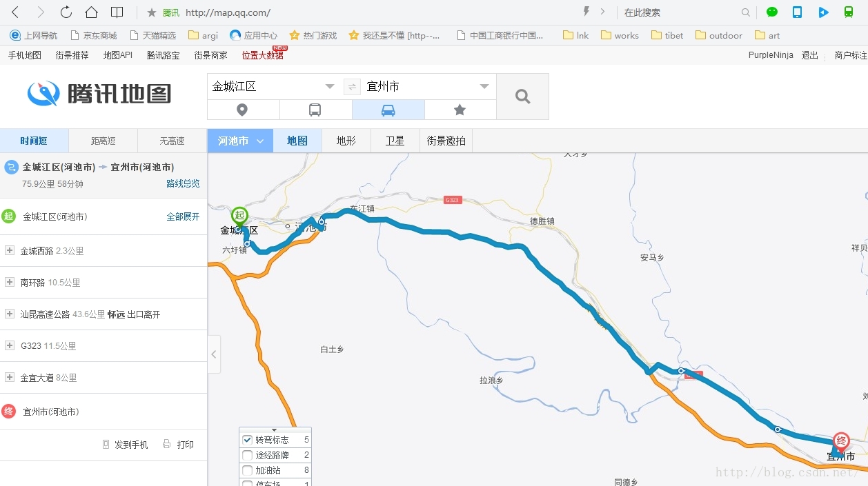The image size is (868, 486).
Task: Open the tibet bookmark folder
Action: tap(668, 35)
